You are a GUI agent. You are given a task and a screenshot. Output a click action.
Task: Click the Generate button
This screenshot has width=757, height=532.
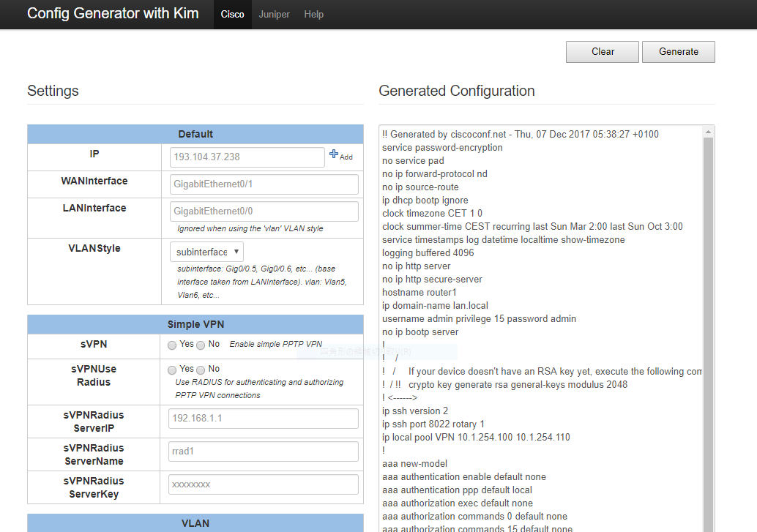click(x=678, y=51)
